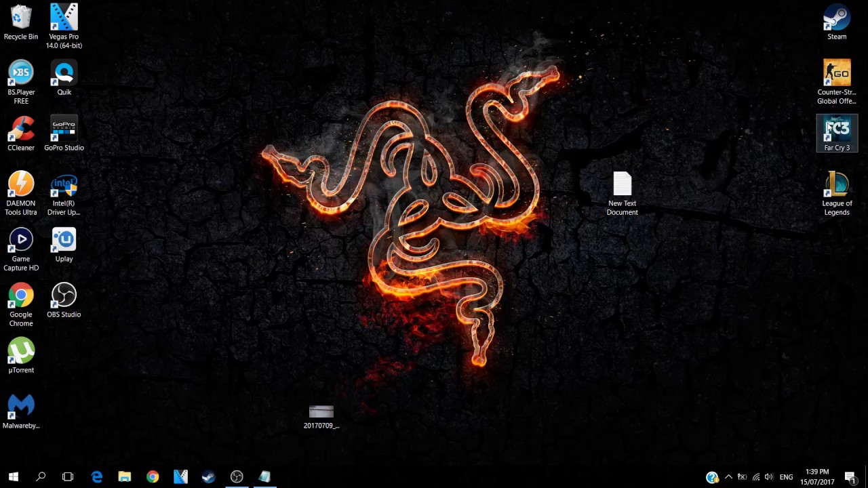Expand hidden system tray icons

(x=728, y=477)
